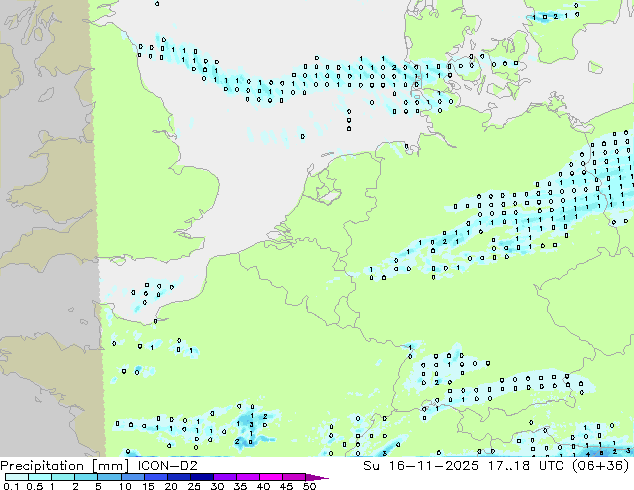
Task: Select legend swatch between 45 and 50
Action: [x=294, y=477]
